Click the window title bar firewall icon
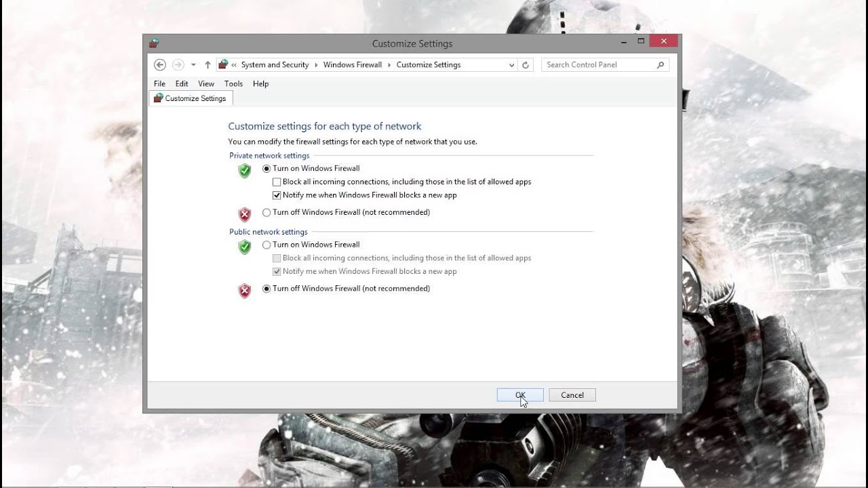This screenshot has height=488, width=868. pyautogui.click(x=154, y=43)
